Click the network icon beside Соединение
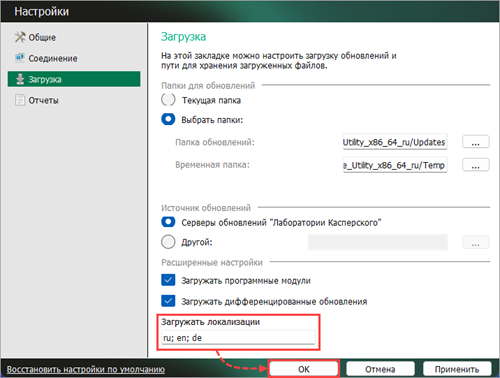Image resolution: width=500 pixels, height=378 pixels. (20, 58)
